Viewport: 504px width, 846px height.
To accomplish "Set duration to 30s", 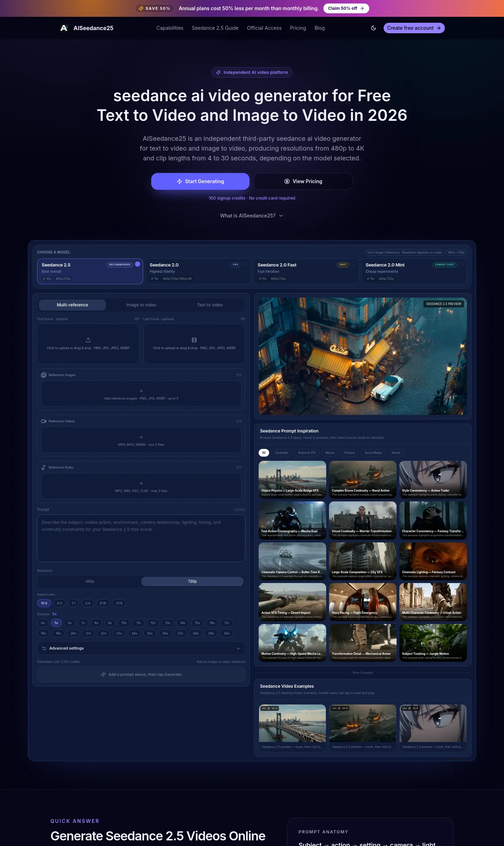I will click(x=227, y=633).
